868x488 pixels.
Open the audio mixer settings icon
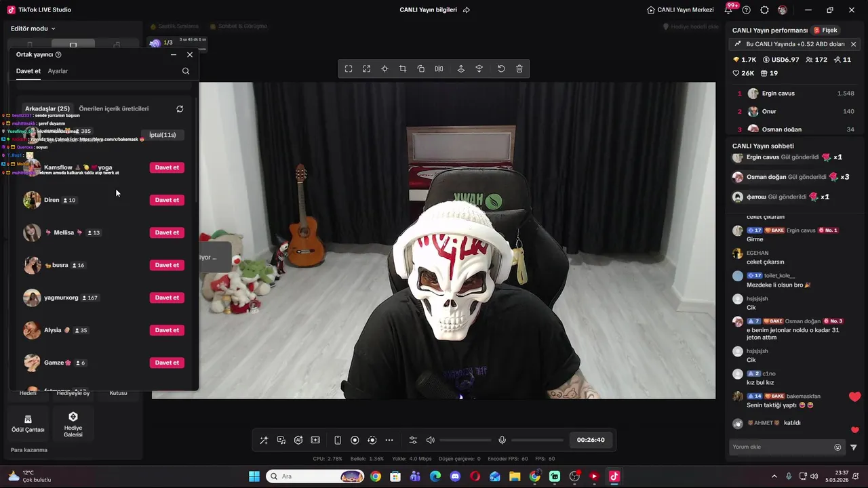click(x=413, y=440)
